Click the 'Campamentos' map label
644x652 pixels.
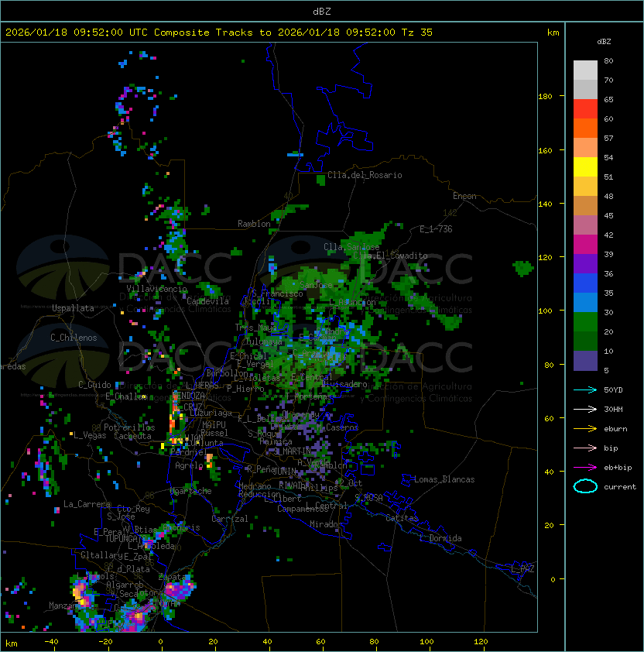point(303,509)
